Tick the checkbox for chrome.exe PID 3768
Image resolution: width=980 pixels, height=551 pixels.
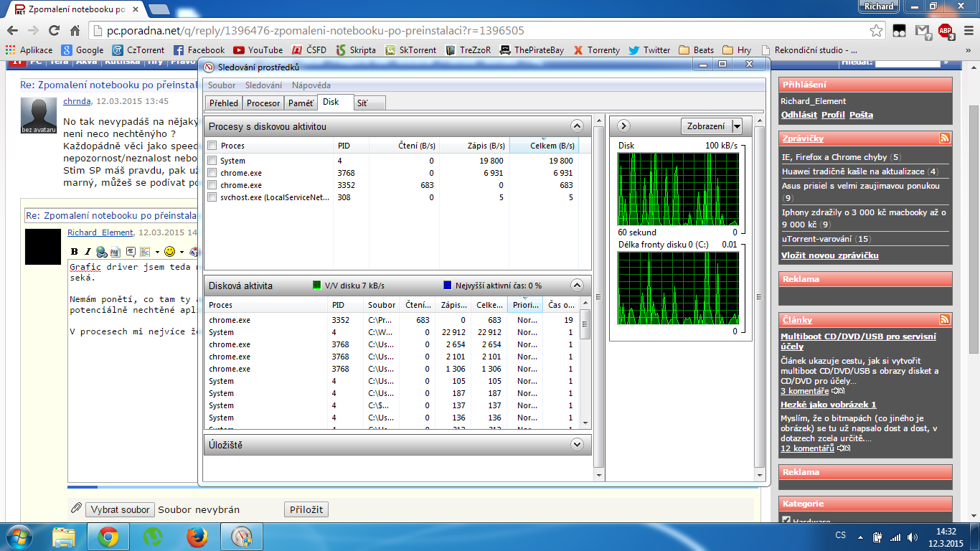pyautogui.click(x=212, y=173)
